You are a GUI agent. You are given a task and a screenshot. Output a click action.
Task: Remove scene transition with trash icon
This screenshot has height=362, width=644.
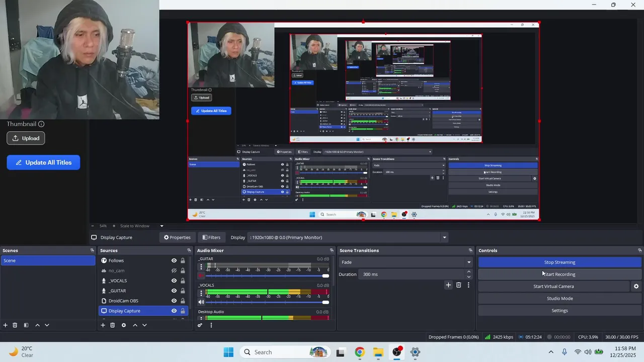pos(458,285)
